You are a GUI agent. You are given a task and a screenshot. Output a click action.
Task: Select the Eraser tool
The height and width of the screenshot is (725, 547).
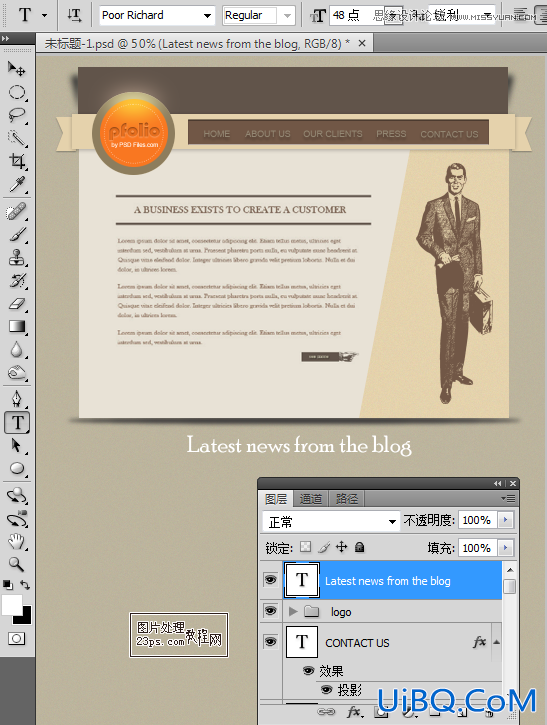click(17, 303)
